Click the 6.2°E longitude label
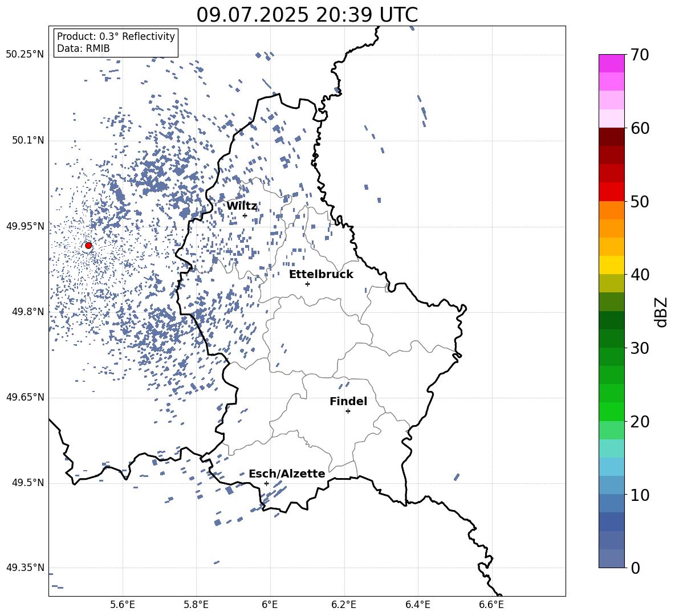Screen dimensions: 675x616 [x=344, y=605]
